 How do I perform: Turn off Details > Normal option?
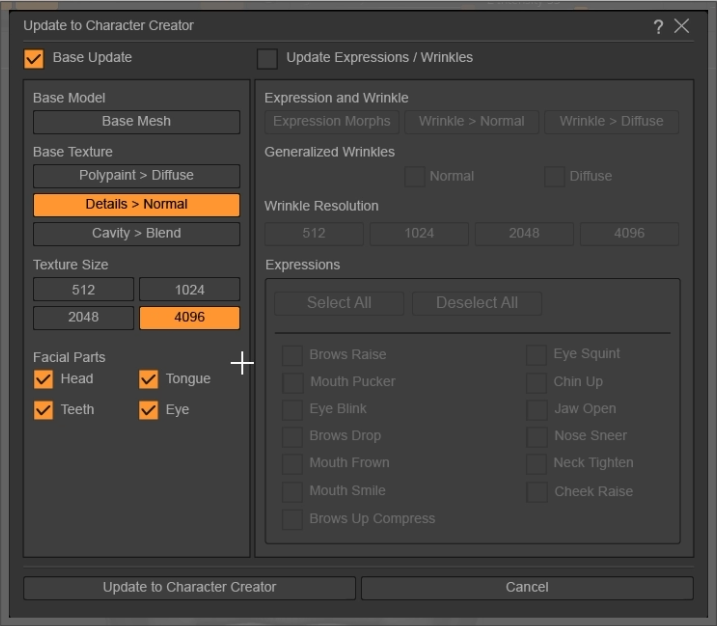[136, 204]
